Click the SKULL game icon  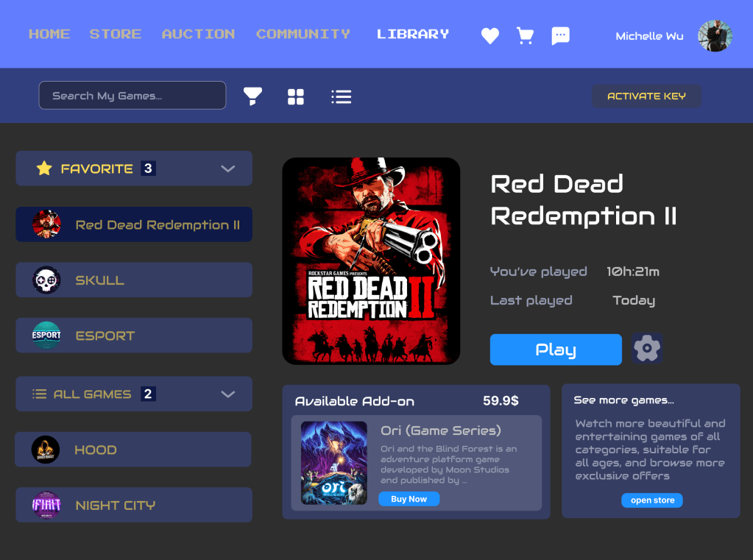tap(46, 280)
